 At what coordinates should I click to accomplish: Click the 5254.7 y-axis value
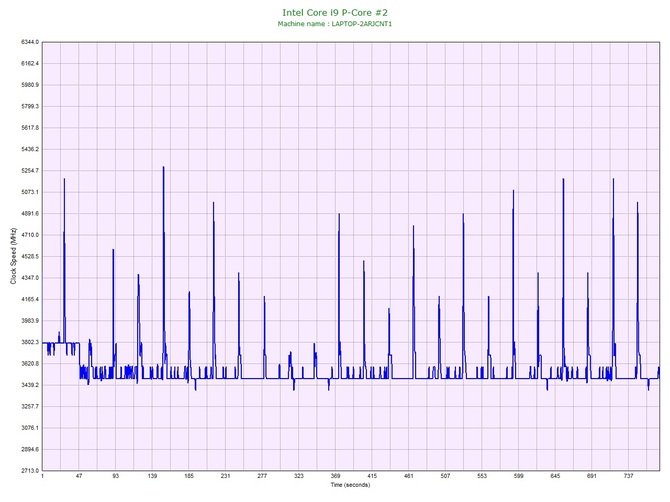(x=30, y=171)
